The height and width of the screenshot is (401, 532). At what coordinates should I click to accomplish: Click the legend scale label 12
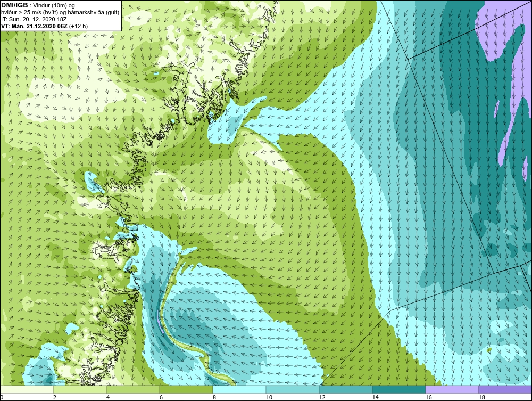[x=322, y=397]
